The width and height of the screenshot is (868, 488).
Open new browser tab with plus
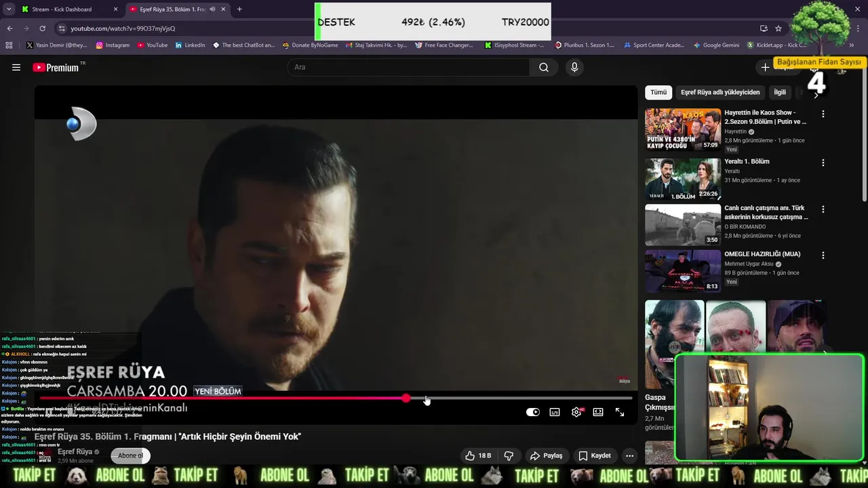[x=239, y=9]
